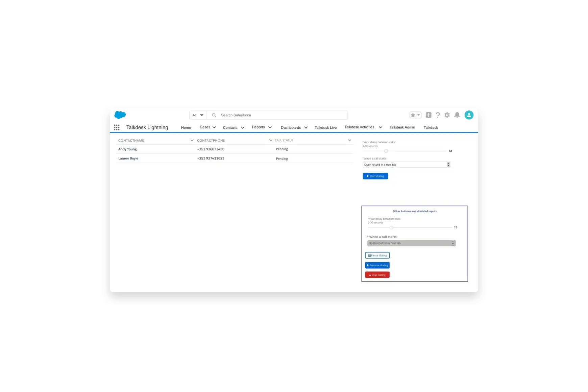The image size is (588, 392).
Task: Click the delay between calls slider handle
Action: point(386,151)
